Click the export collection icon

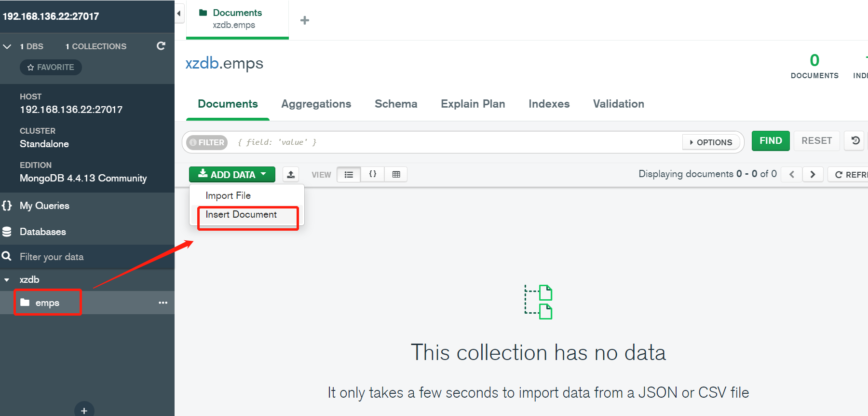point(291,174)
